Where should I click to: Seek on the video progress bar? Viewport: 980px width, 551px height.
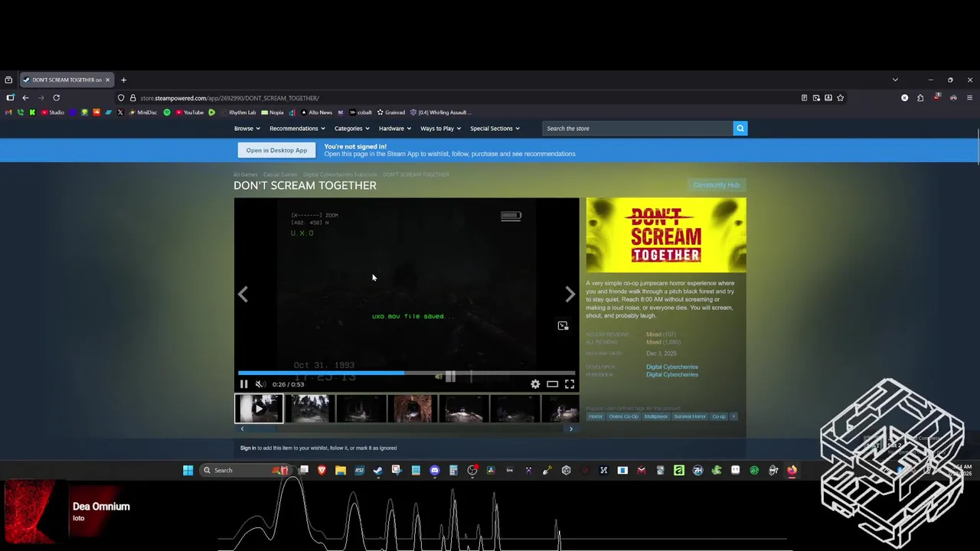coord(407,373)
